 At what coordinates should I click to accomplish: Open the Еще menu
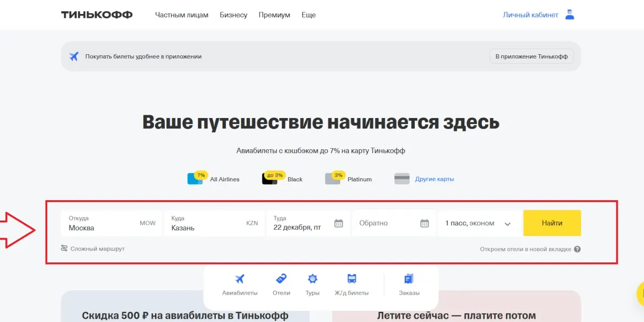(x=309, y=15)
